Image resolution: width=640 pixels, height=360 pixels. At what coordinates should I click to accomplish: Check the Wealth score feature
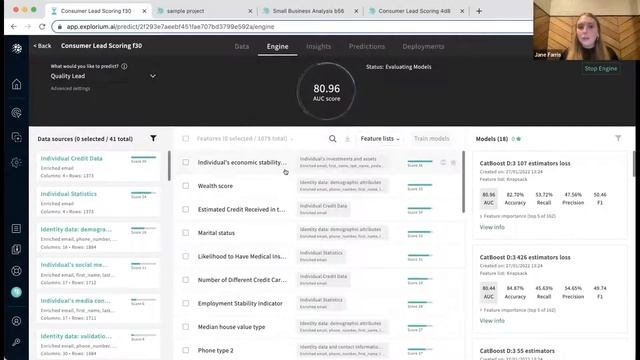pos(186,186)
